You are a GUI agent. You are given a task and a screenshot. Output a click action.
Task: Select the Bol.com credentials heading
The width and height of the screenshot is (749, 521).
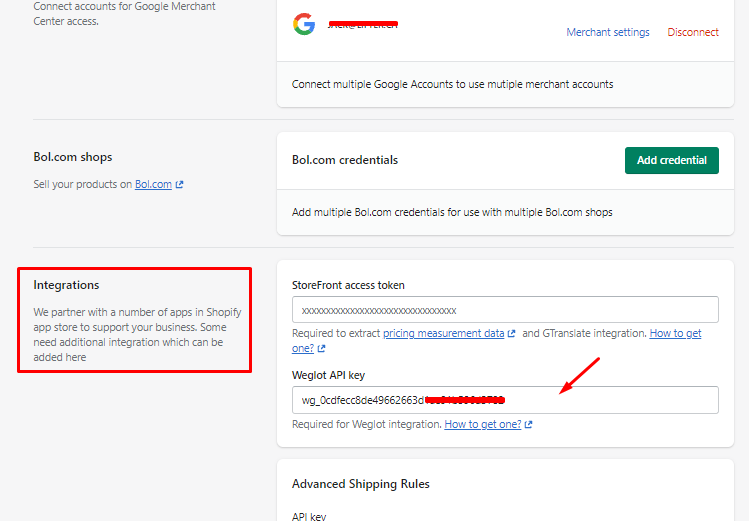point(345,160)
